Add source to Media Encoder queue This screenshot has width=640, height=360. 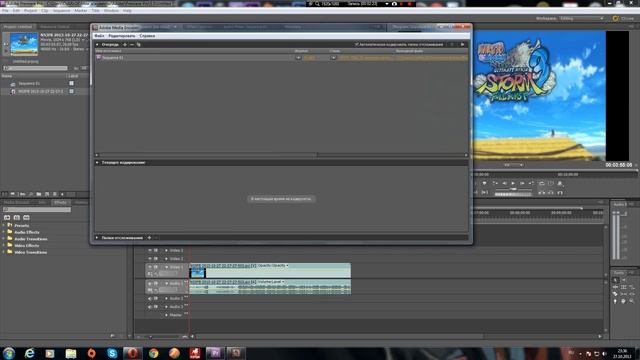[x=125, y=44]
